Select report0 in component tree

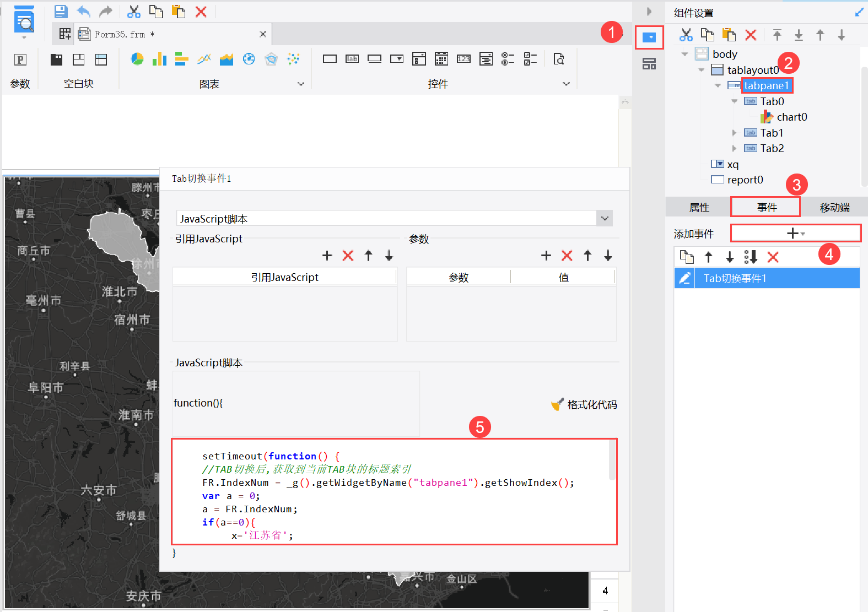[x=745, y=180]
